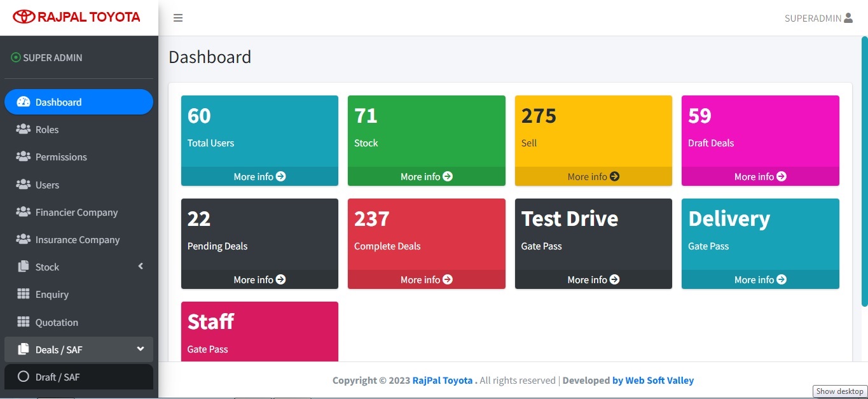The height and width of the screenshot is (399, 868).
Task: Click the 275 Sell count
Action: [539, 116]
